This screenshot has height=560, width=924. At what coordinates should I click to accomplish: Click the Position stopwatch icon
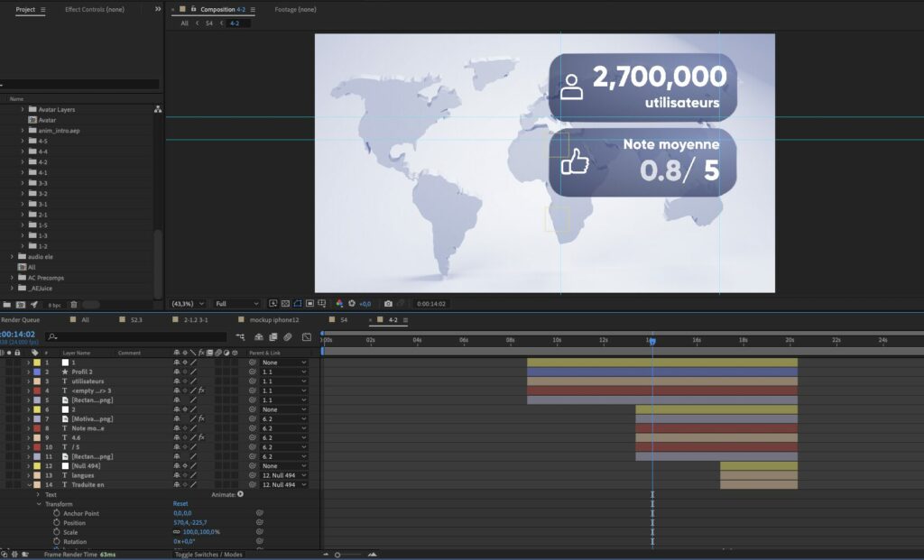[56, 523]
